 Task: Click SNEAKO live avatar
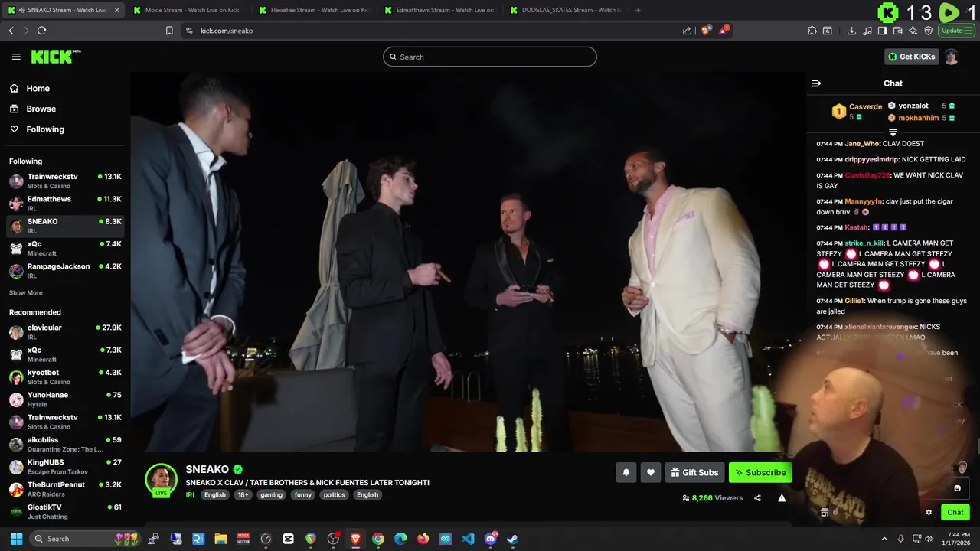pyautogui.click(x=161, y=479)
